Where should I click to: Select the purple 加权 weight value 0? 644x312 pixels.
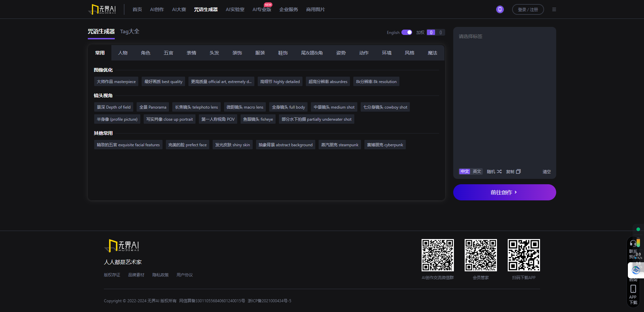point(431,32)
